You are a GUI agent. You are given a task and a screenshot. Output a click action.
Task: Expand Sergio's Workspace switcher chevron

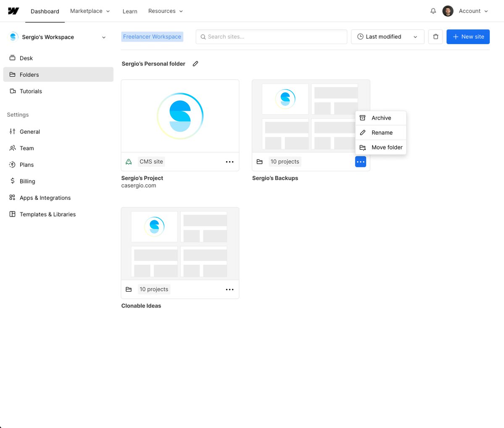click(x=104, y=37)
